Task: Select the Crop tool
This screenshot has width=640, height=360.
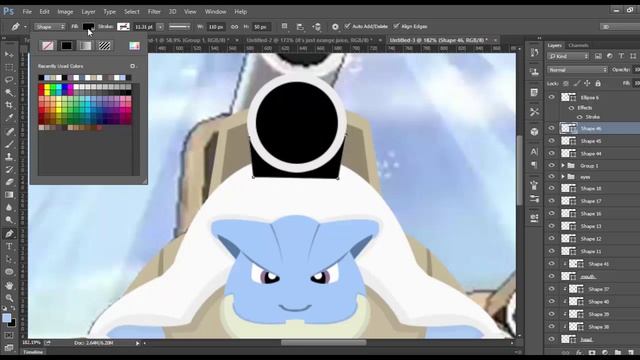Action: (x=9, y=105)
